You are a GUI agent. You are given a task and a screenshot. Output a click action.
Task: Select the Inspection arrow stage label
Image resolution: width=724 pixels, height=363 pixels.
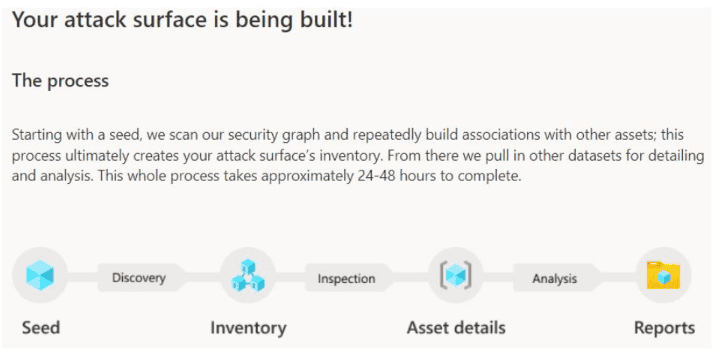tap(346, 278)
